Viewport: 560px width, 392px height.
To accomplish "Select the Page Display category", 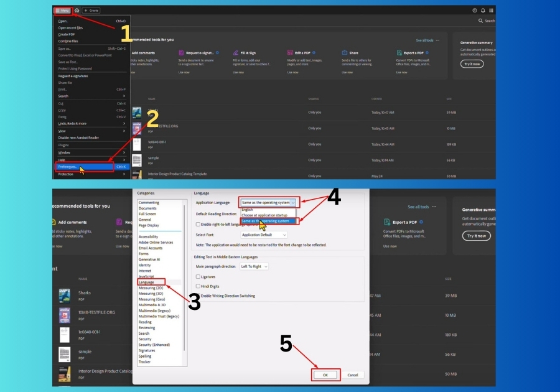I will coord(149,225).
